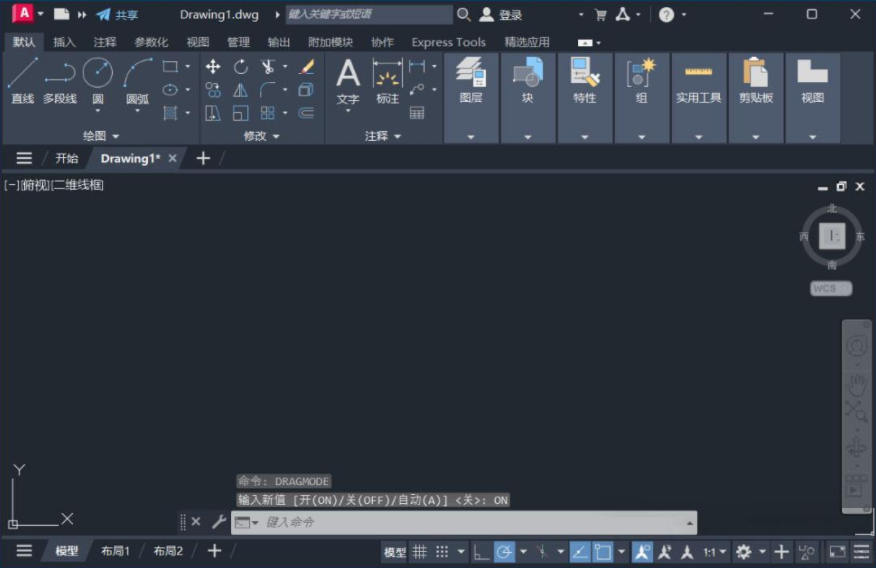Toggle model space (模型) status button

tap(395, 552)
